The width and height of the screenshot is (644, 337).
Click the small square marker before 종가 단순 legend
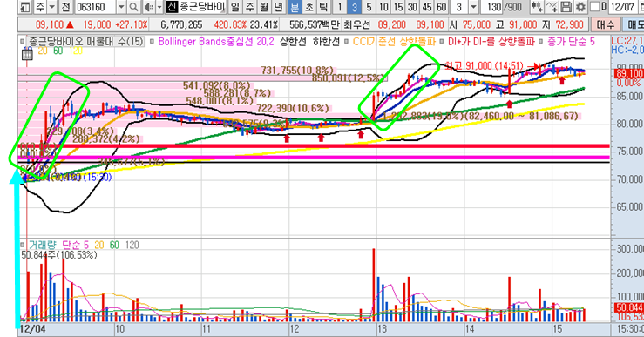click(x=541, y=42)
